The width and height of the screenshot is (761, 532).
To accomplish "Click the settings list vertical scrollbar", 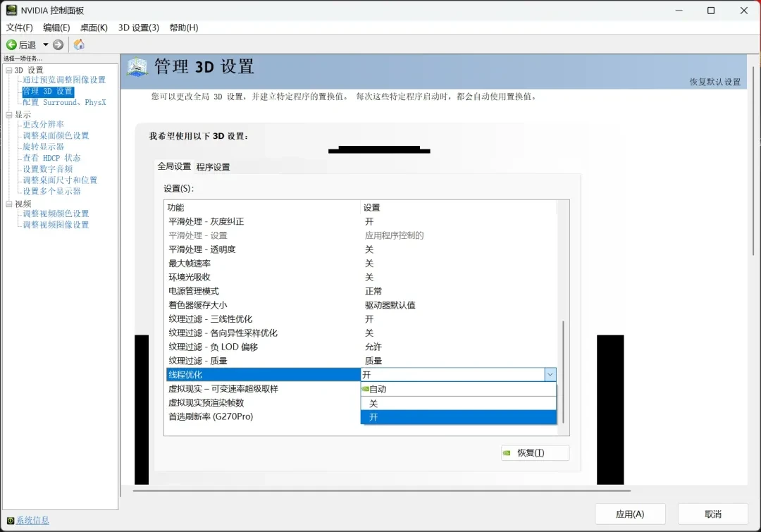I will tap(563, 371).
